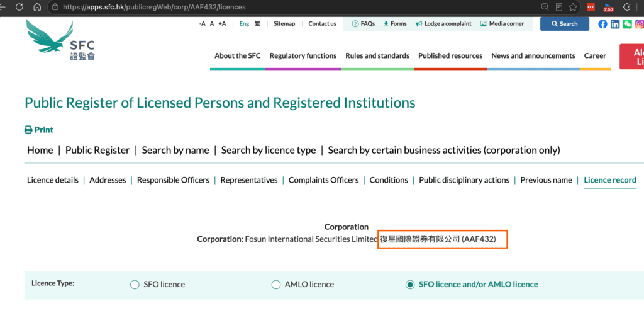Select the SFO licence radio button
The width and height of the screenshot is (644, 313).
coord(135,285)
